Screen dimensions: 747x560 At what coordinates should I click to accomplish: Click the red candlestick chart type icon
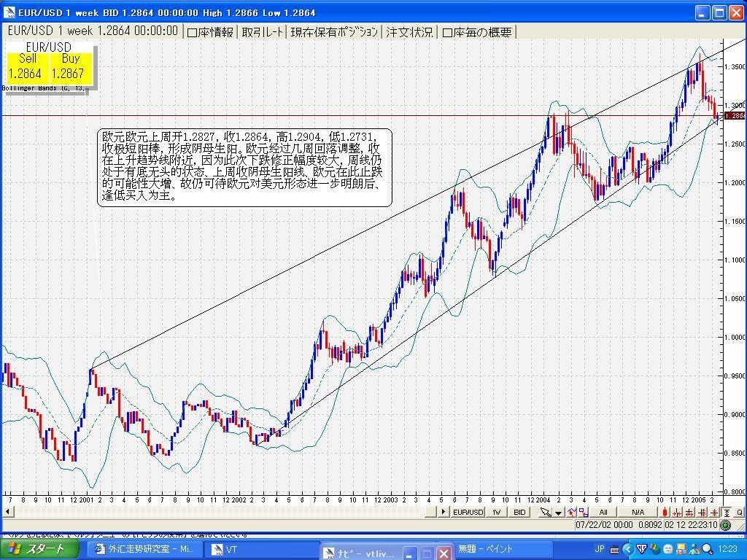(665, 512)
